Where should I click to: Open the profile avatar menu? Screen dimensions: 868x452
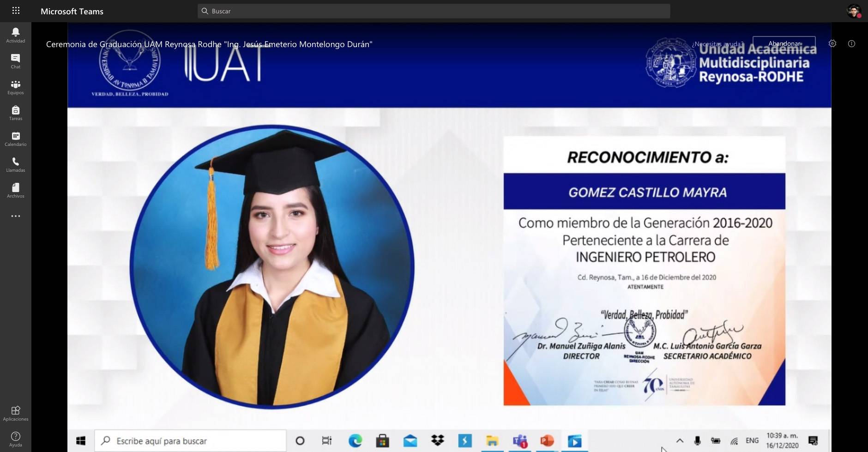click(x=854, y=11)
